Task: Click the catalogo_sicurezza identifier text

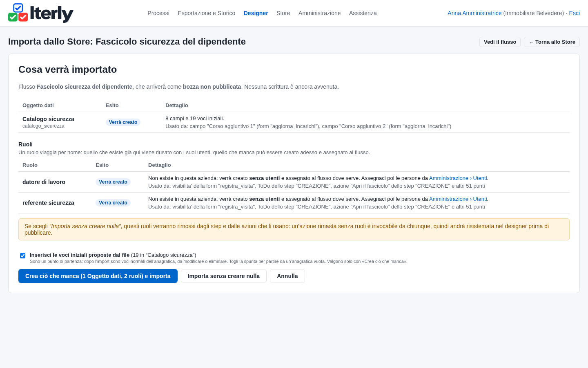Action: click(43, 126)
